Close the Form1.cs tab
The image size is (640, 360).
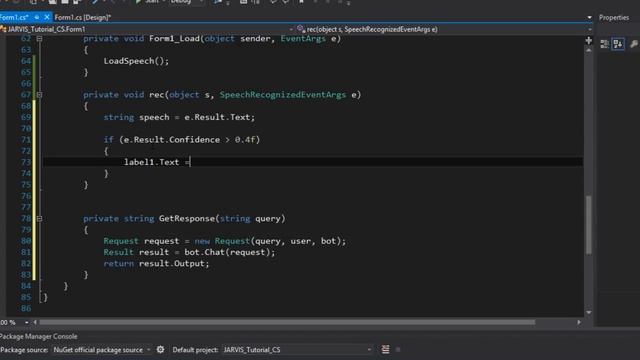pos(47,17)
